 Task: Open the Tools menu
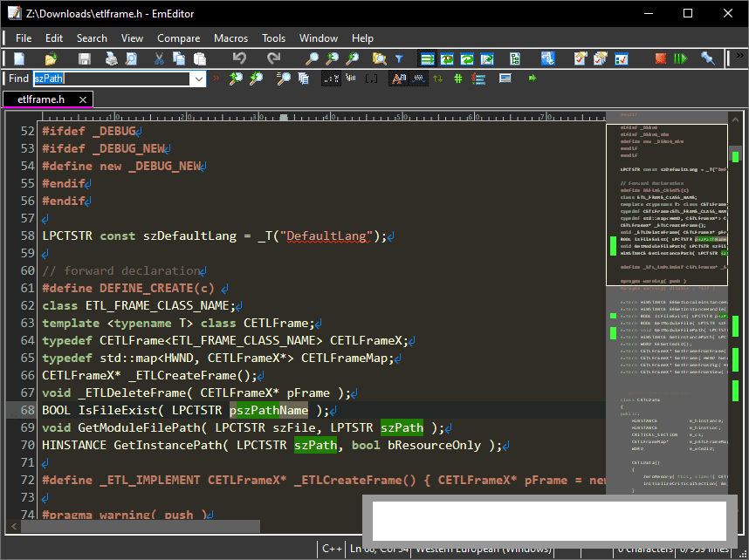273,38
